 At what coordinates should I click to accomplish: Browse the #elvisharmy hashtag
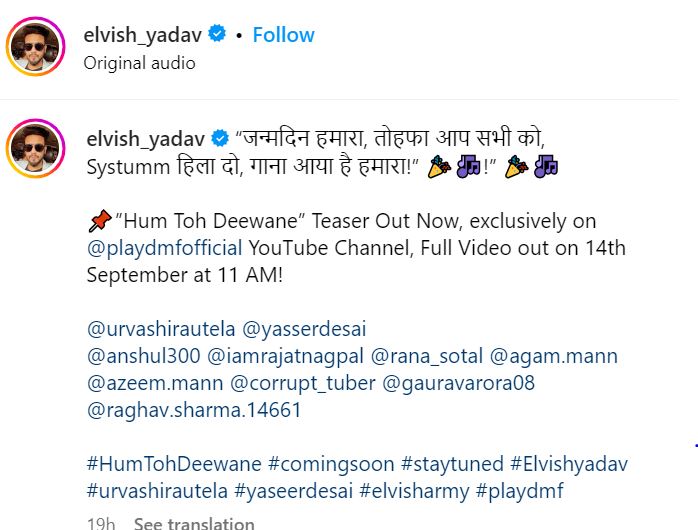414,491
